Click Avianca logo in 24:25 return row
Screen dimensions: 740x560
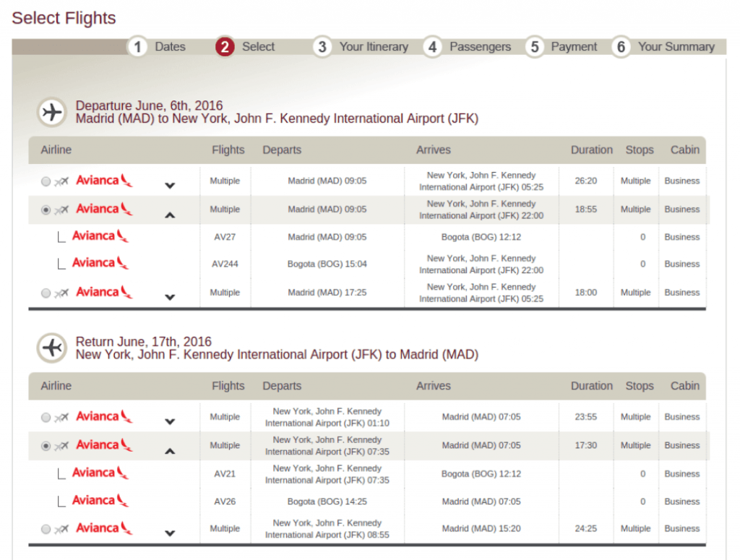(x=104, y=527)
